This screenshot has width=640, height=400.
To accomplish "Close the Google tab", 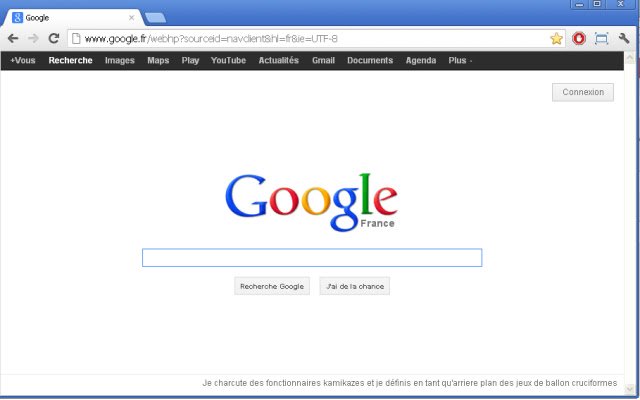I will (131, 18).
